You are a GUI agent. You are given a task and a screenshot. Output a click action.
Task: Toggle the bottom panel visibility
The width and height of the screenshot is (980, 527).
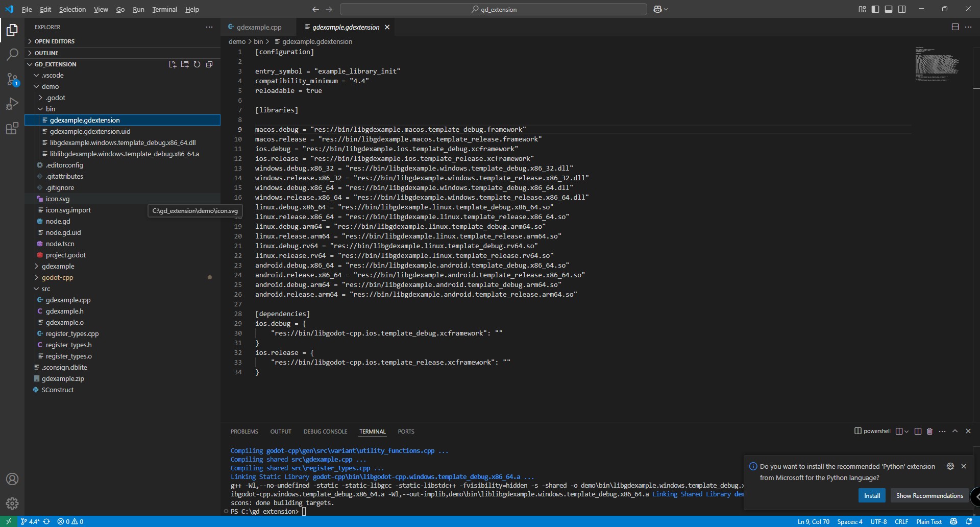click(x=889, y=9)
